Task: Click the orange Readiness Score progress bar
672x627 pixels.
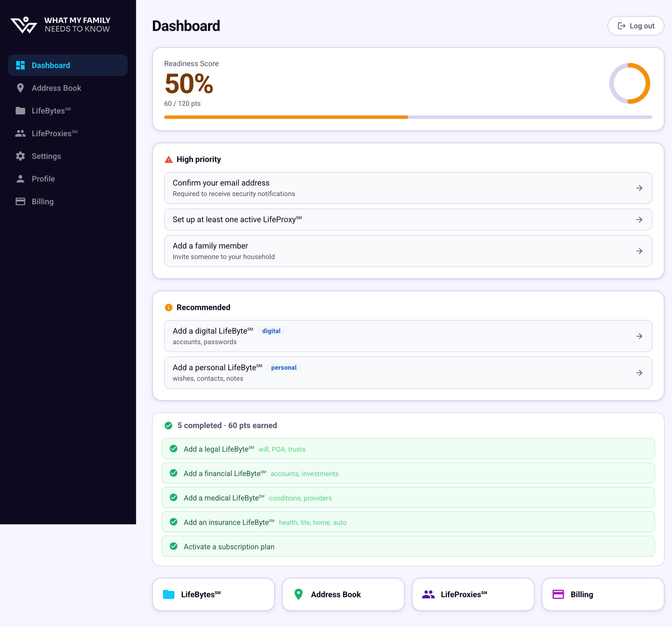Action: tap(286, 117)
